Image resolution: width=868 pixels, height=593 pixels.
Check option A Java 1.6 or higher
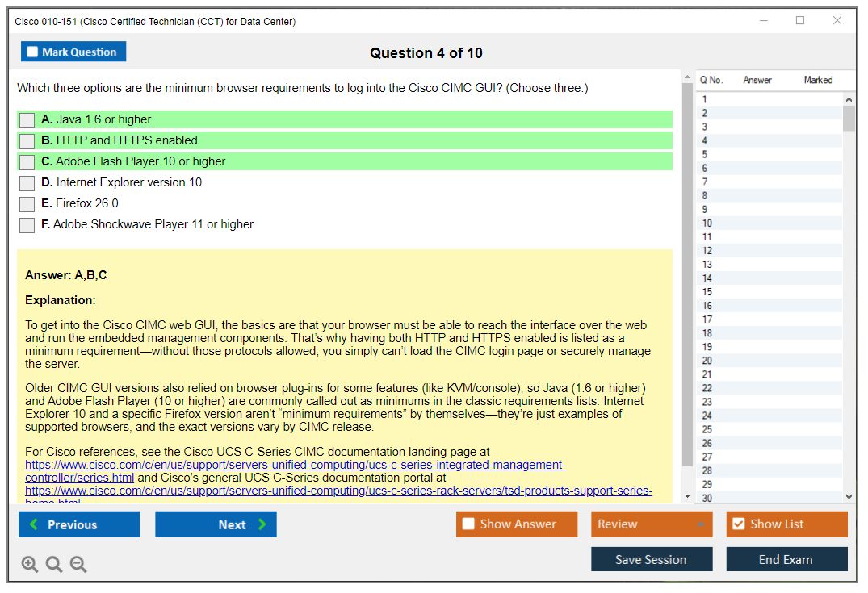27,120
